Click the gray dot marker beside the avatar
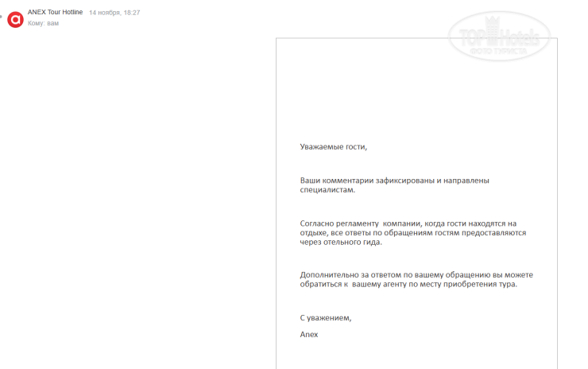This screenshot has height=369, width=588. (x=1, y=16)
